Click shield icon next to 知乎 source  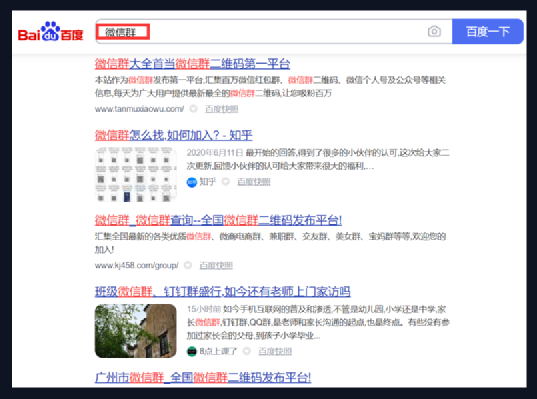pyautogui.click(x=225, y=182)
